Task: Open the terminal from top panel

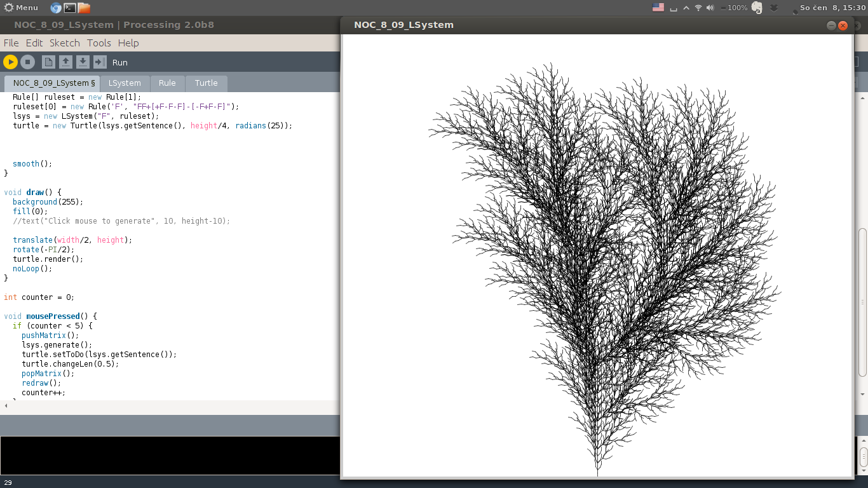Action: click(x=70, y=8)
